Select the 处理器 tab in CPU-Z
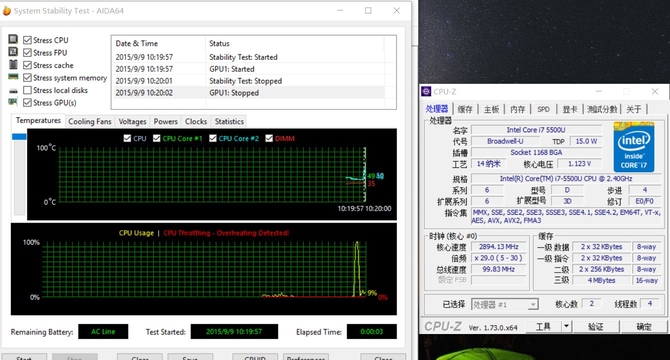 [437, 109]
